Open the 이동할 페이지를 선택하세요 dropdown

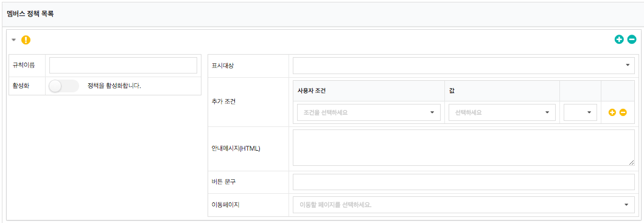[x=464, y=205]
